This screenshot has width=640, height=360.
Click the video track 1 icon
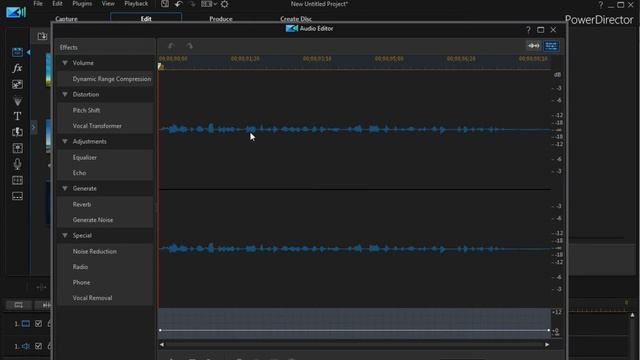[x=25, y=324]
